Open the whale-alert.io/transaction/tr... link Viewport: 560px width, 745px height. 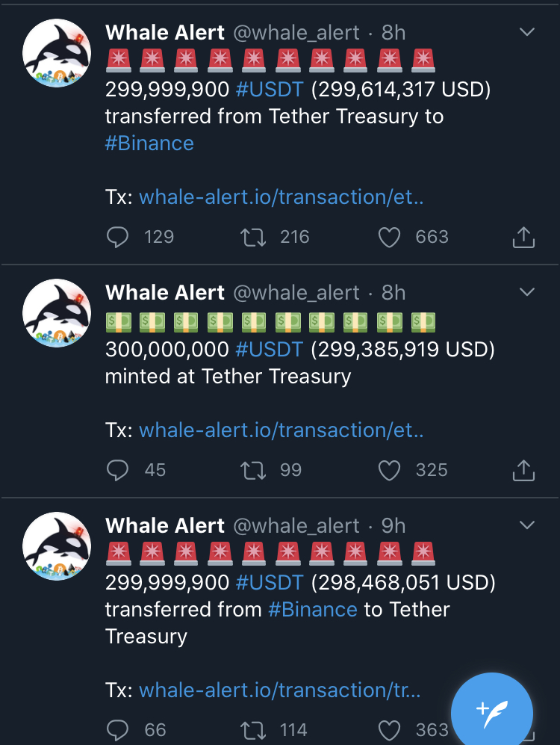pyautogui.click(x=279, y=690)
